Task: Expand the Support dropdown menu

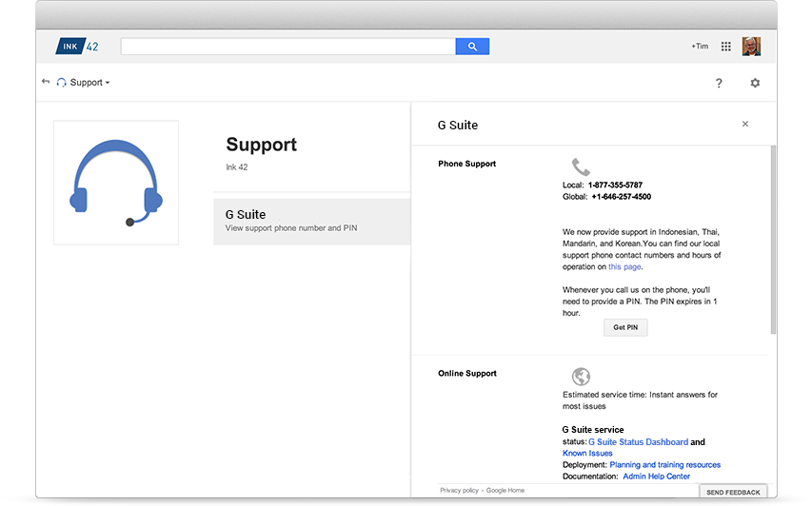Action: pyautogui.click(x=84, y=82)
